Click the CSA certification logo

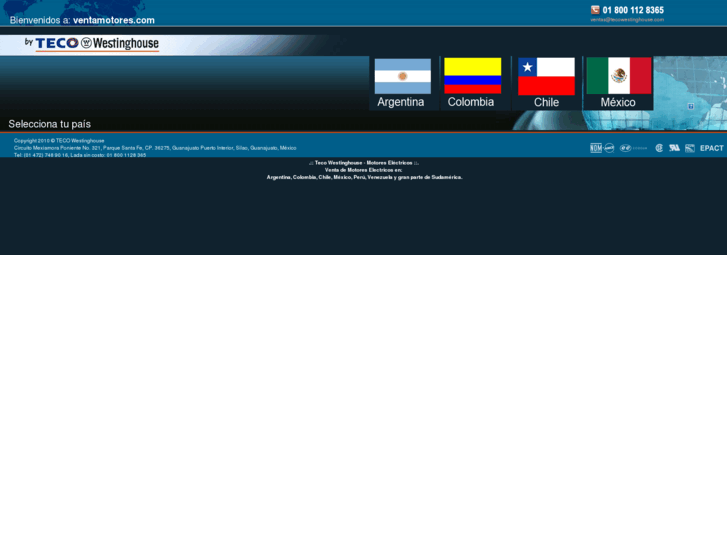click(x=659, y=148)
